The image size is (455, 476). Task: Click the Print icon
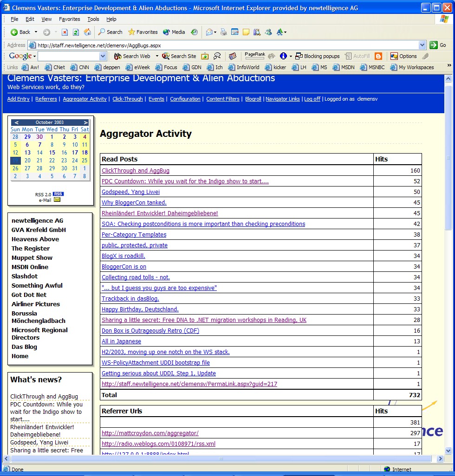coord(223,32)
